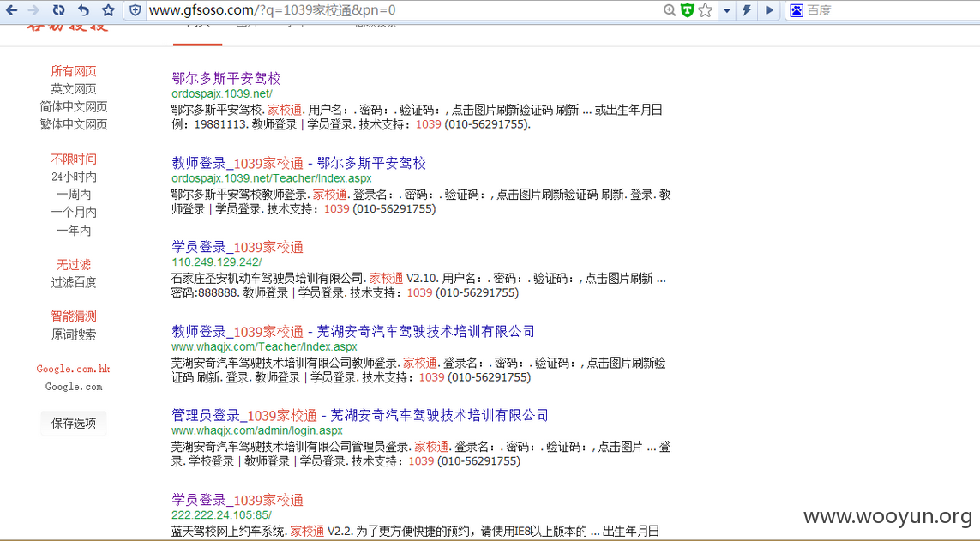The height and width of the screenshot is (541, 980).
Task: Choose 智能猜测 search mode
Action: pos(74,316)
